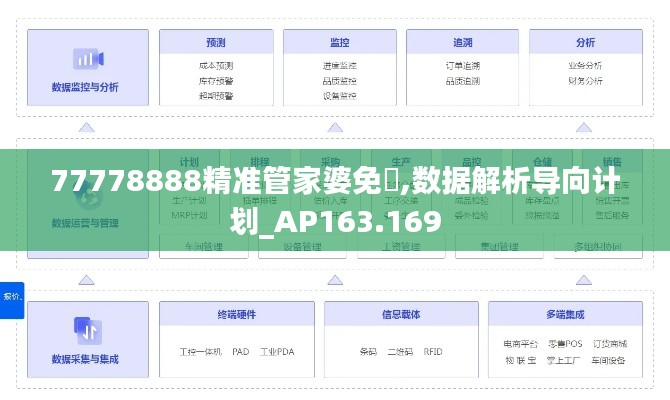The height and width of the screenshot is (400, 670).
Task: Click the up arrow beneath 数据监控与分析 tile
Action: [86, 127]
